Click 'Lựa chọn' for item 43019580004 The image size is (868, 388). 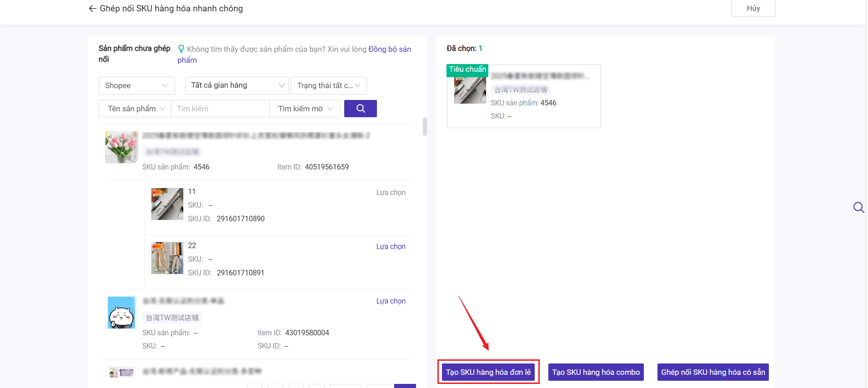point(391,301)
